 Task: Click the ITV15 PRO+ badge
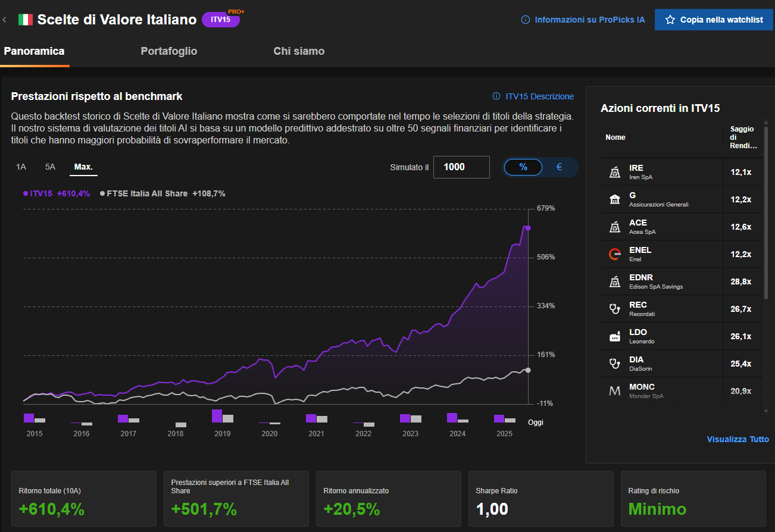pos(221,19)
